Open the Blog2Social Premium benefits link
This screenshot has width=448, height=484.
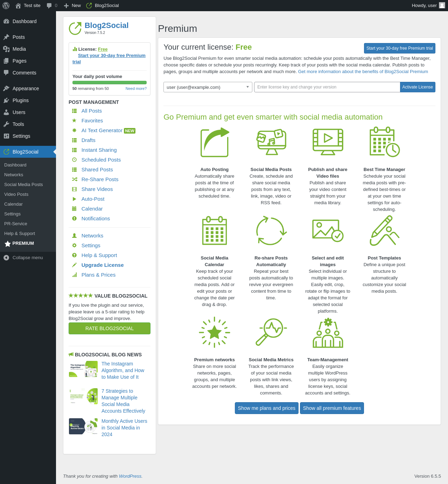pyautogui.click(x=363, y=72)
